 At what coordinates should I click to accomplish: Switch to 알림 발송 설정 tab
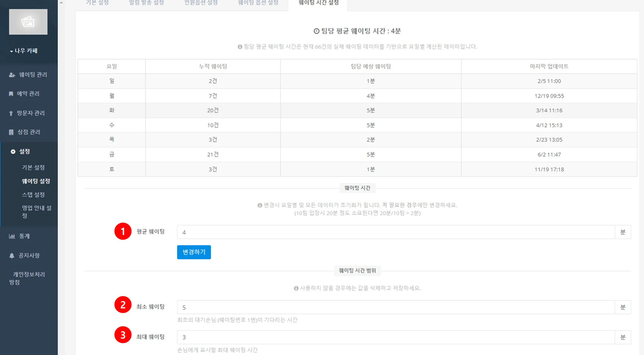coord(146,3)
